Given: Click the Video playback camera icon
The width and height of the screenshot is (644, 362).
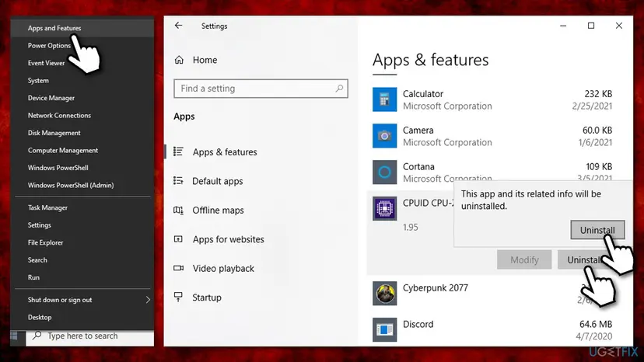Looking at the screenshot, I should tap(178, 269).
